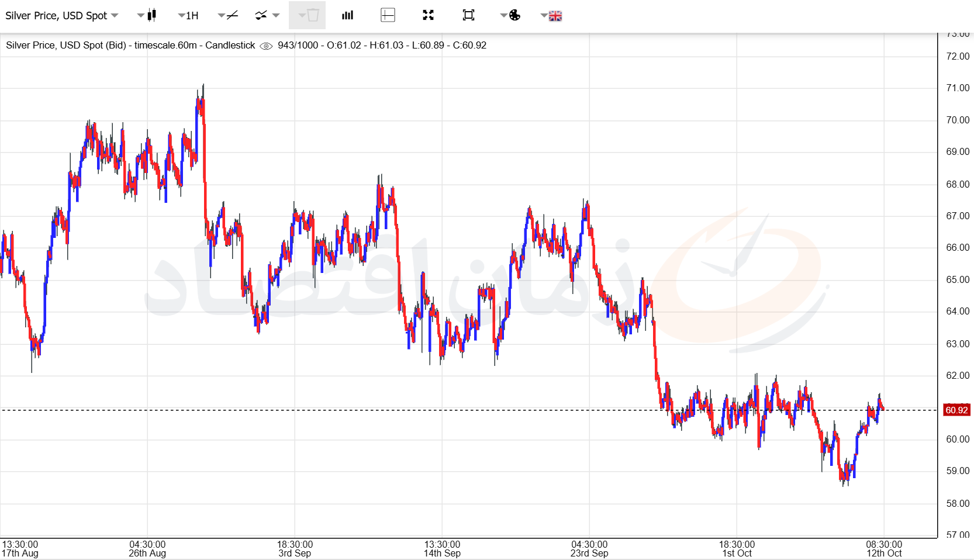This screenshot has width=974, height=560.
Task: Toggle the crosshair cursor icon
Action: click(x=388, y=15)
